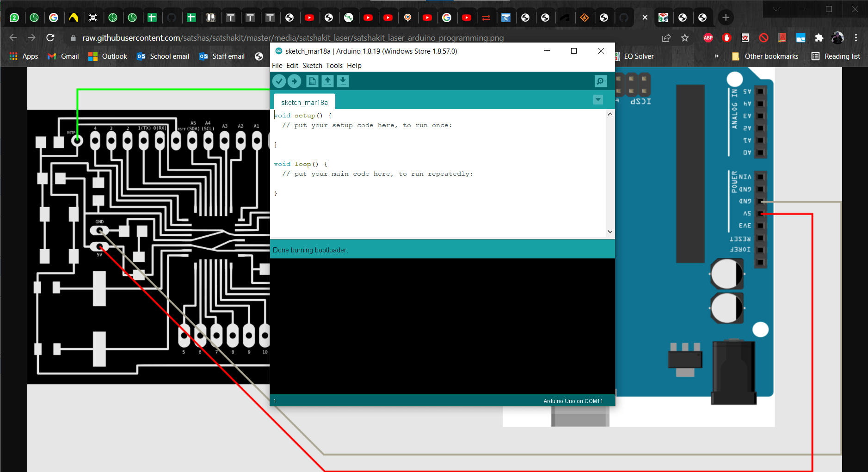Switch to the WhatsApp tab with badge 2
Viewport: 868px width, 472px height.
(x=14, y=18)
